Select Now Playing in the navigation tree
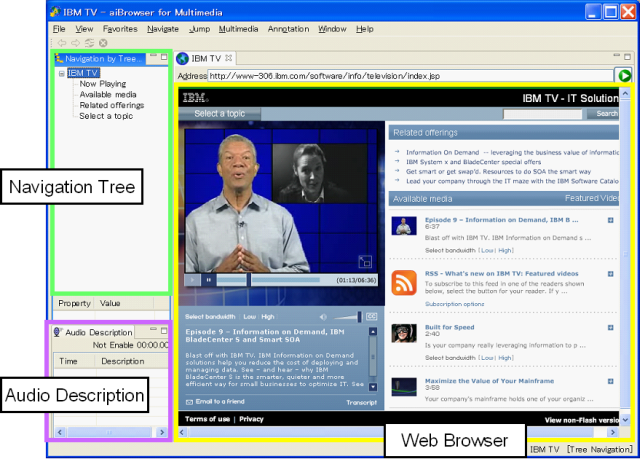The height and width of the screenshot is (459, 640). click(x=103, y=84)
